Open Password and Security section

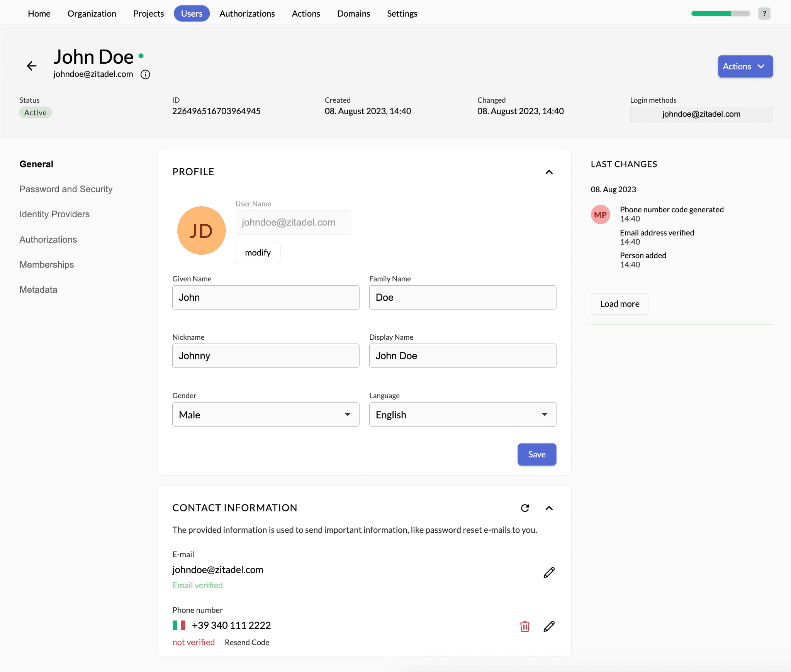[66, 189]
